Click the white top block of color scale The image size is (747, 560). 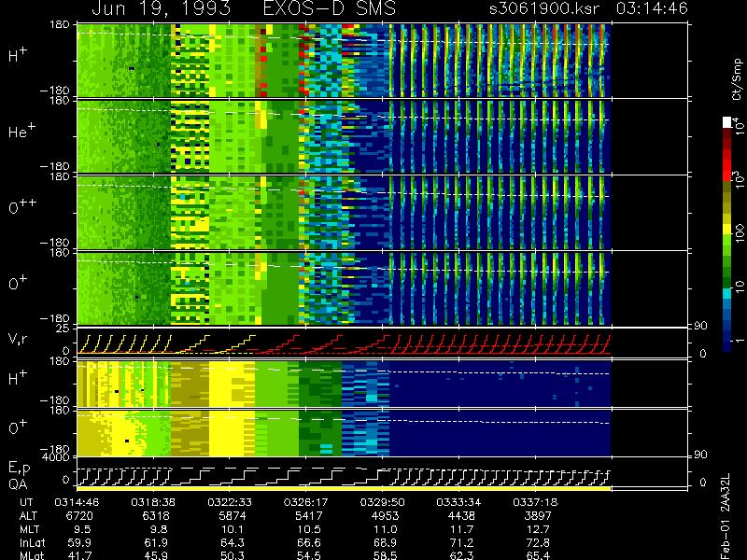[x=727, y=122]
